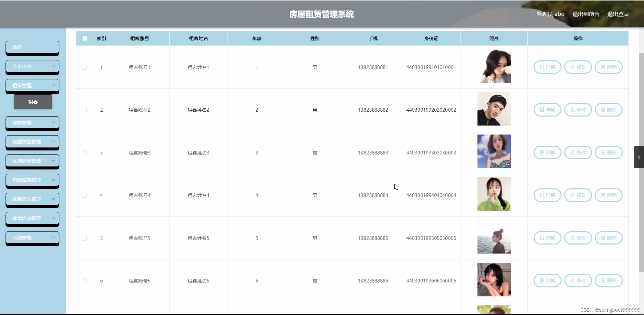Image resolution: width=644 pixels, height=315 pixels.
Task: Click the 详情 (details) icon for tenant row 4
Action: click(x=542, y=195)
